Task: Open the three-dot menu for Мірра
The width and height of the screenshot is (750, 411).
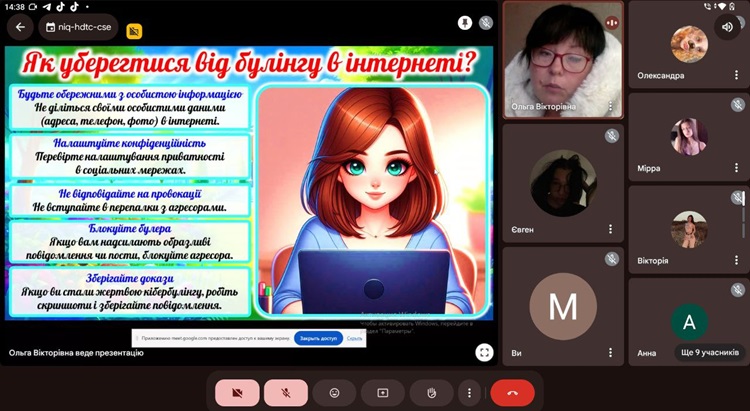Action: [x=737, y=168]
